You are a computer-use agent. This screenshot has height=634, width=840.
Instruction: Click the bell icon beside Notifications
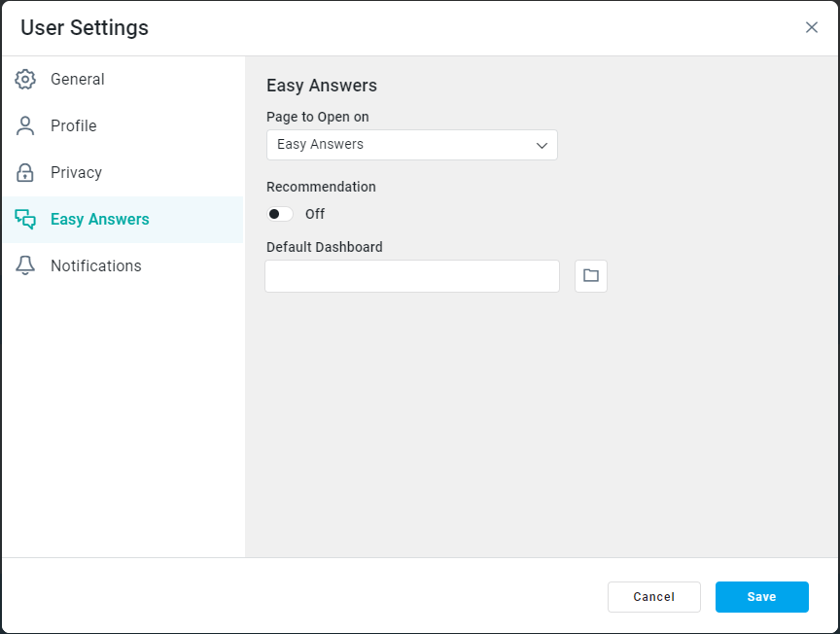pos(25,266)
